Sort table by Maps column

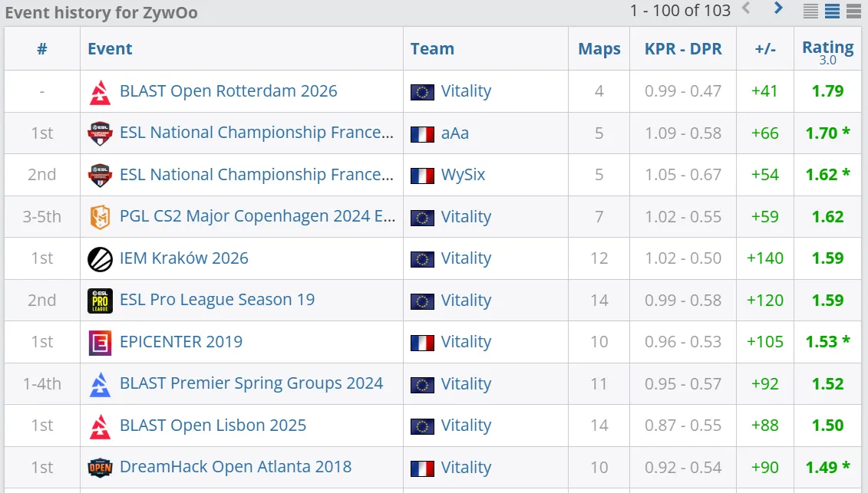click(599, 49)
